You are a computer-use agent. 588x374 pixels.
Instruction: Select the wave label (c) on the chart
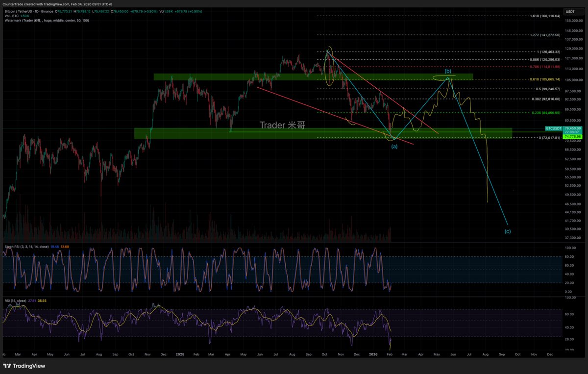(508, 231)
